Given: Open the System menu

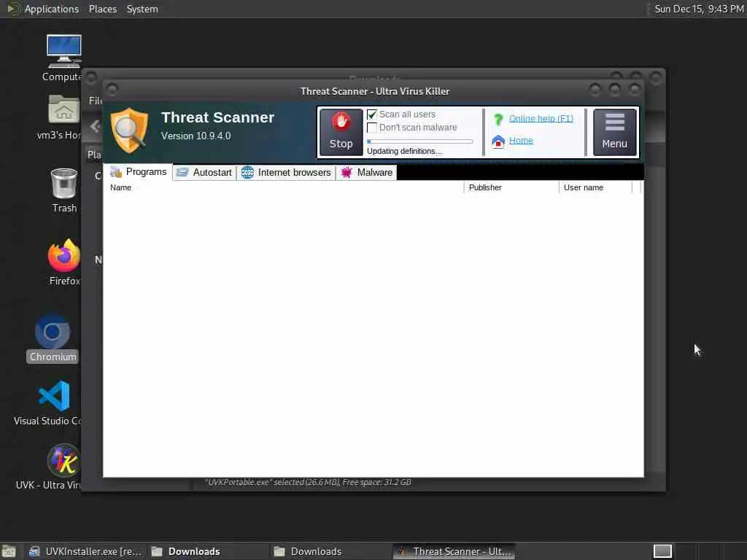Looking at the screenshot, I should coord(142,9).
